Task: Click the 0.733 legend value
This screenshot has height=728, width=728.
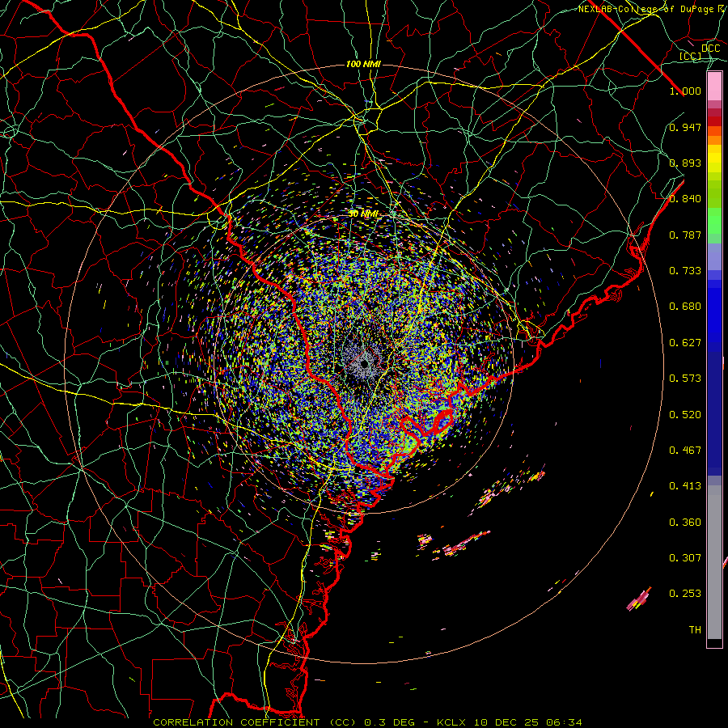Action: (685, 270)
